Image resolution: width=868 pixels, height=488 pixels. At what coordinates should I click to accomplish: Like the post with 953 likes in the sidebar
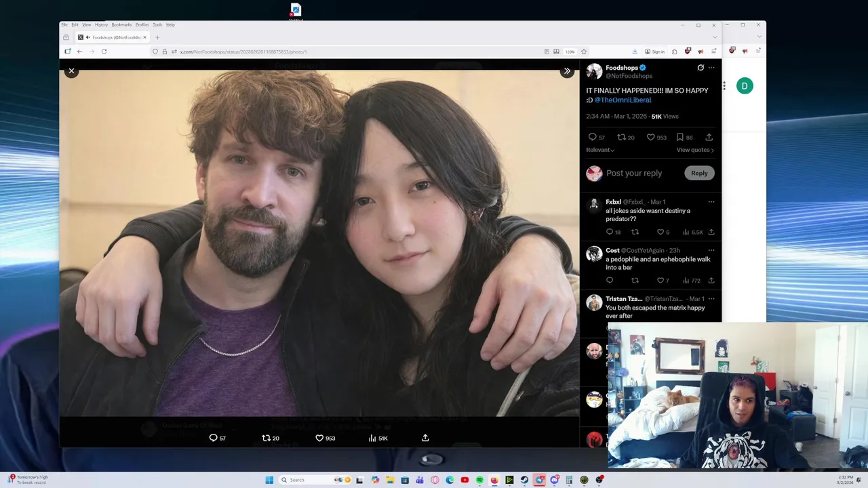pyautogui.click(x=651, y=137)
